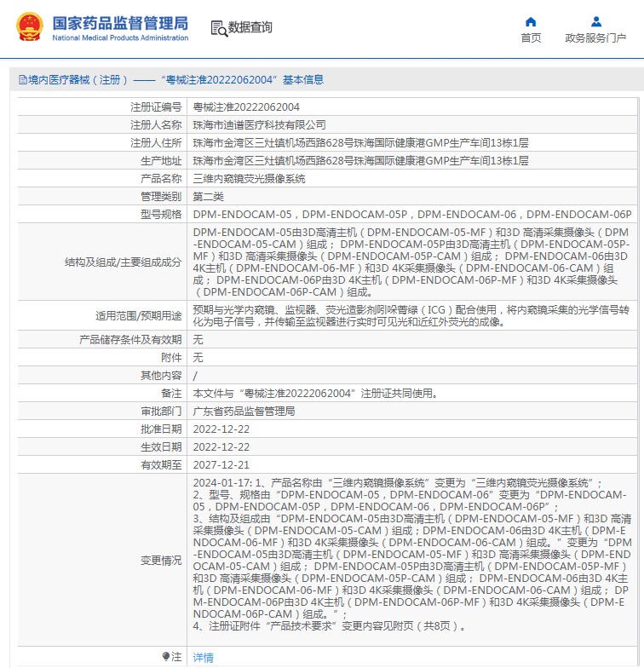Click the 产品储存条件及有效期 label

(130, 339)
